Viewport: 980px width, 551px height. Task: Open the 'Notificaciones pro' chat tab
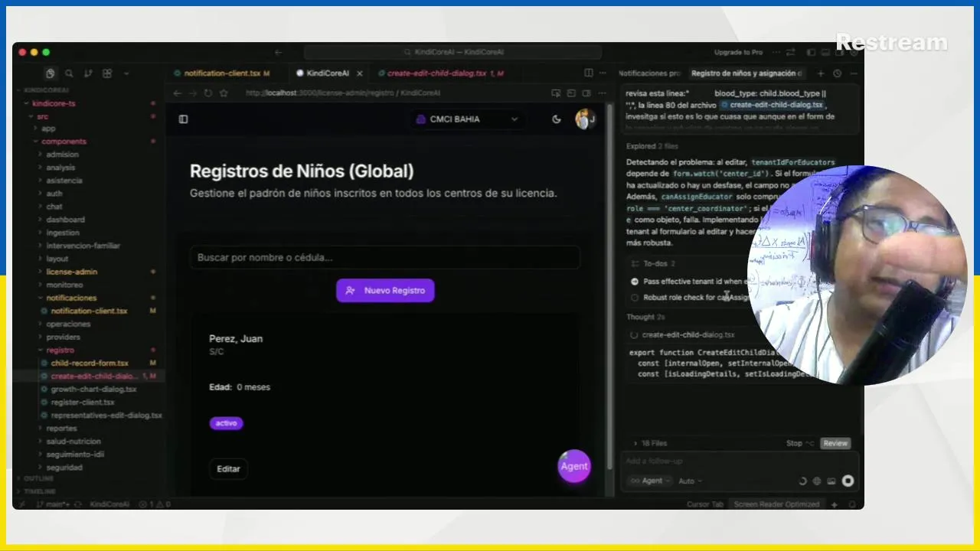coord(649,73)
